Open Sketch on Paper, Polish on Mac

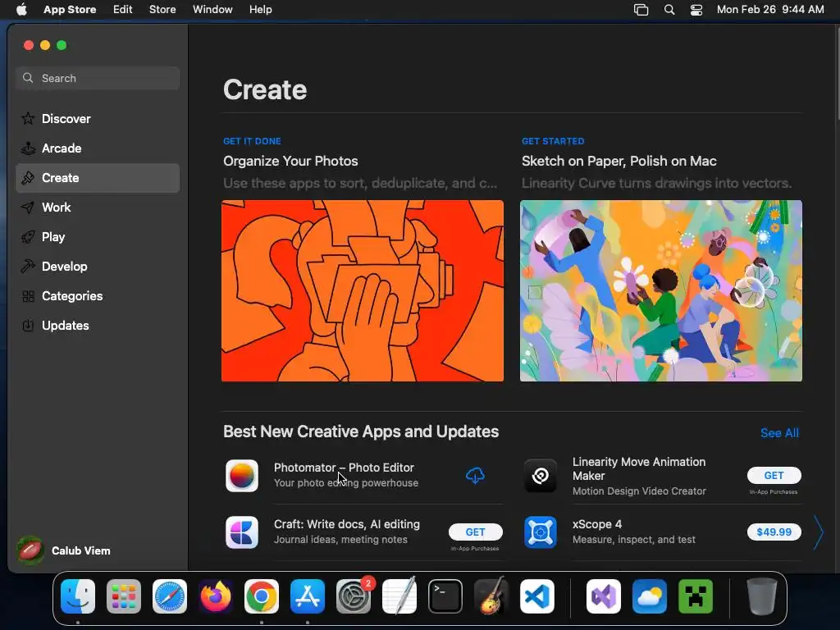(x=619, y=162)
